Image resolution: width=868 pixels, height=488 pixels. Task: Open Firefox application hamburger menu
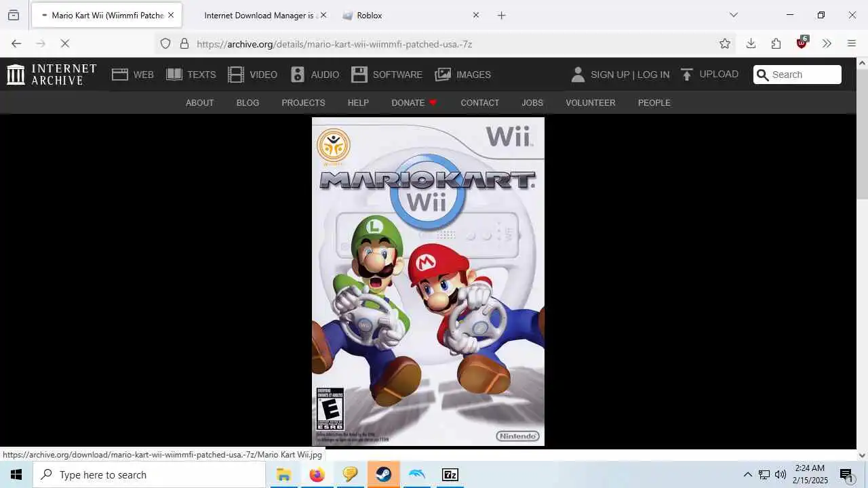(852, 43)
